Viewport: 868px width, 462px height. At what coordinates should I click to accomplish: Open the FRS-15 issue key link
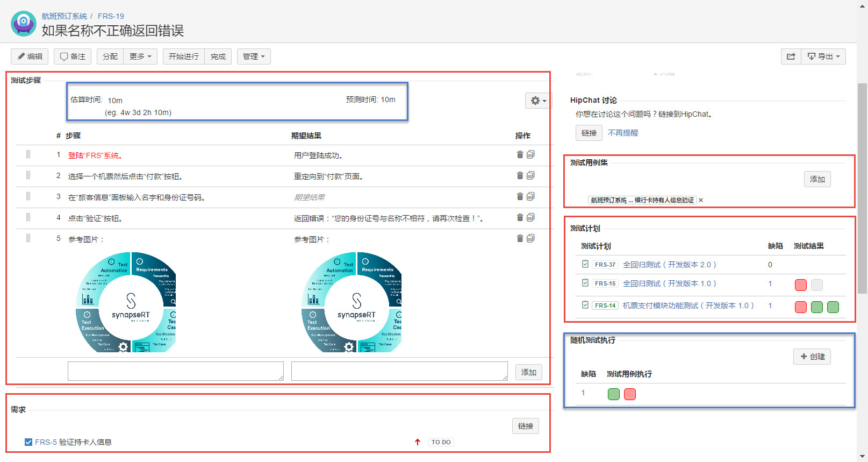[605, 283]
